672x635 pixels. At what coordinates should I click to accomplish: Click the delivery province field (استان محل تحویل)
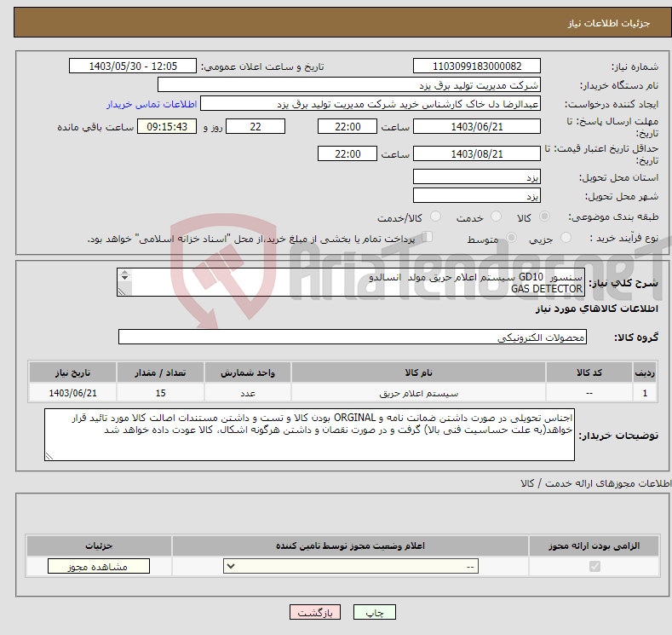click(x=477, y=176)
